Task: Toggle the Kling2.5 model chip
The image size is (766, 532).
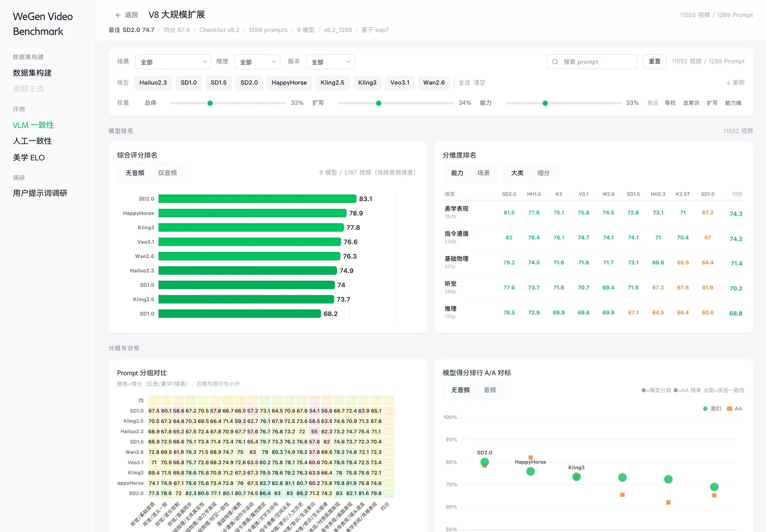Action: tap(332, 82)
